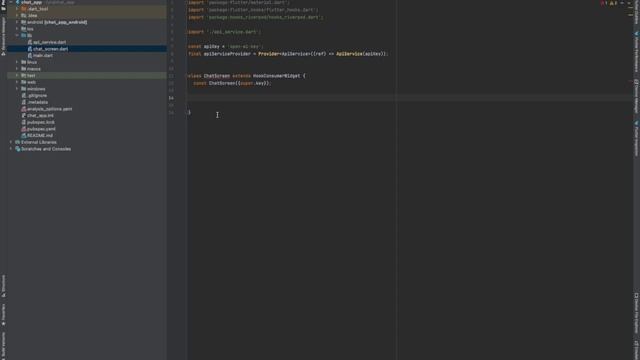Click the const apiKey declaration line
Image resolution: width=640 pixels, height=360 pixels.
(225, 47)
